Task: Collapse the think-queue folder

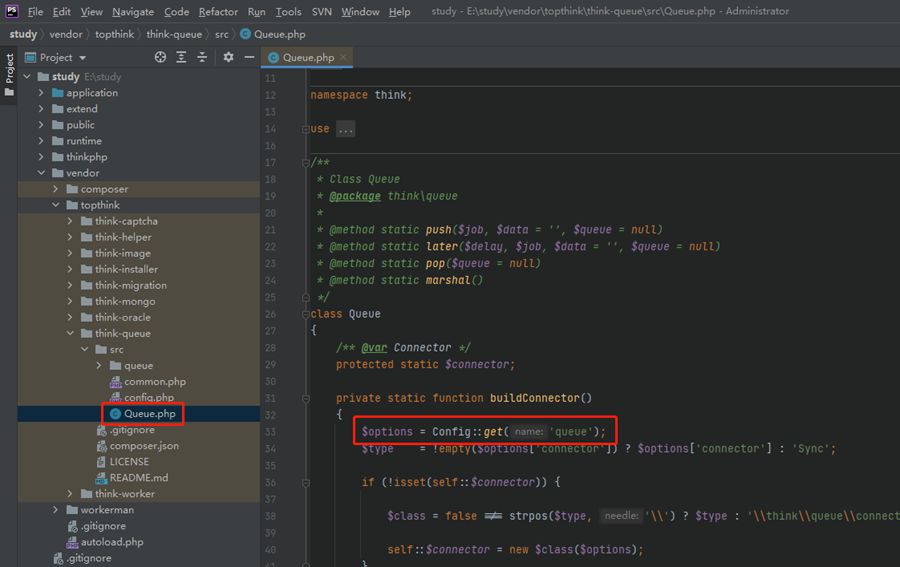Action: pyautogui.click(x=71, y=333)
